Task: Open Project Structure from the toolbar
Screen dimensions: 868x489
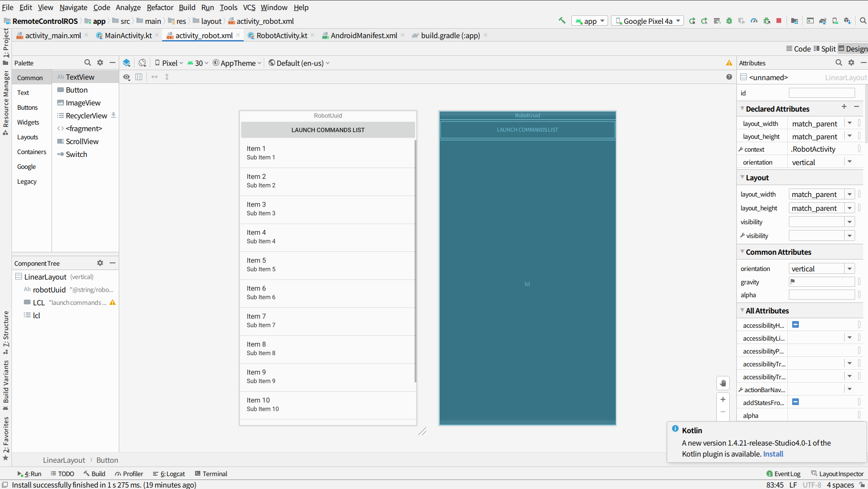Action: (x=795, y=21)
